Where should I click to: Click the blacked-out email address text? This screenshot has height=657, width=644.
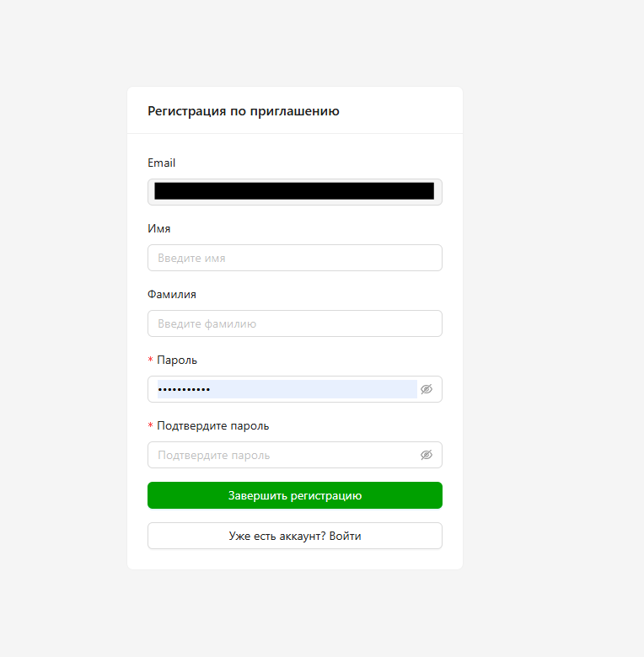tap(294, 191)
